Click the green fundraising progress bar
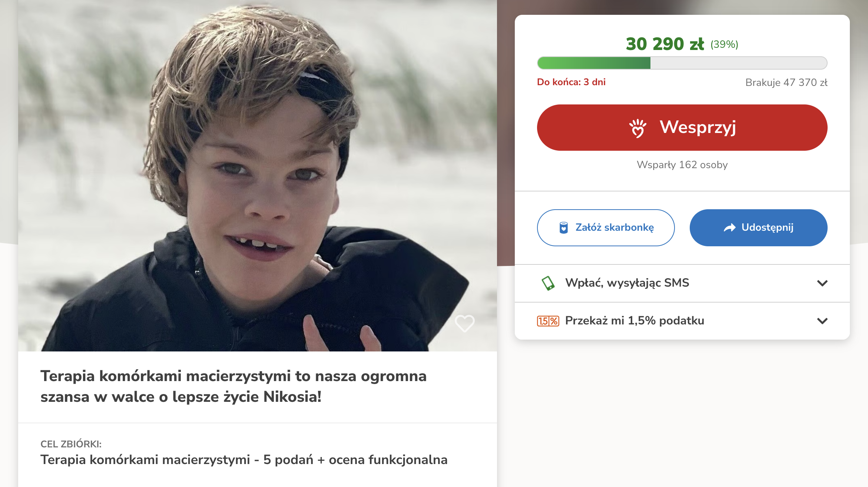The height and width of the screenshot is (487, 868). pyautogui.click(x=682, y=63)
